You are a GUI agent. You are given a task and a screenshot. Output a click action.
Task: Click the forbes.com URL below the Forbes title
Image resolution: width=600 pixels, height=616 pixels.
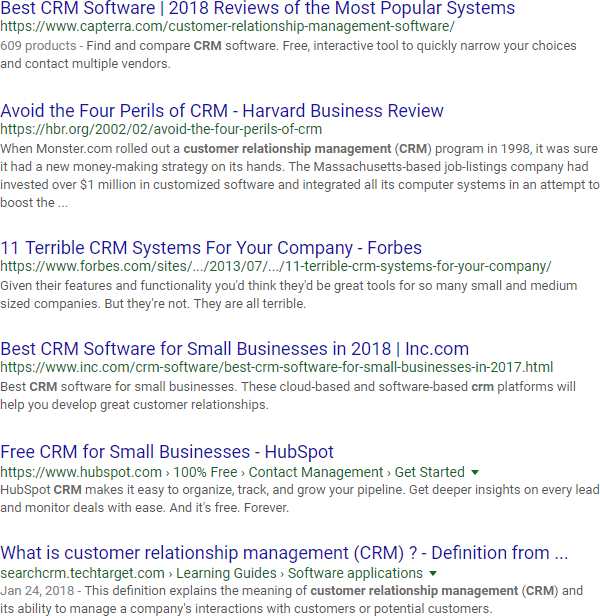tap(275, 266)
